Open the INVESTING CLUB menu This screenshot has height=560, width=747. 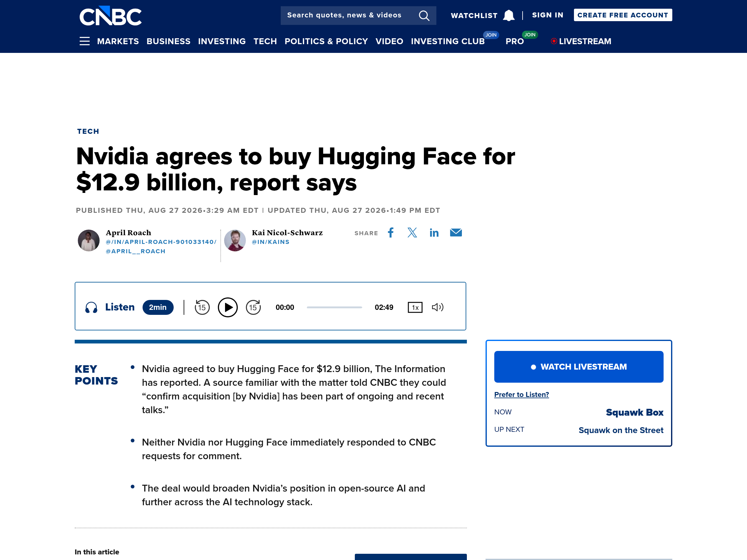[x=448, y=41]
